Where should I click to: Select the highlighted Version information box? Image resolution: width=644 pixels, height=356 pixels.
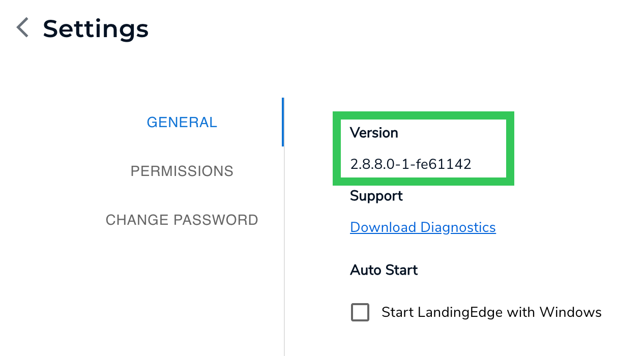pos(423,148)
